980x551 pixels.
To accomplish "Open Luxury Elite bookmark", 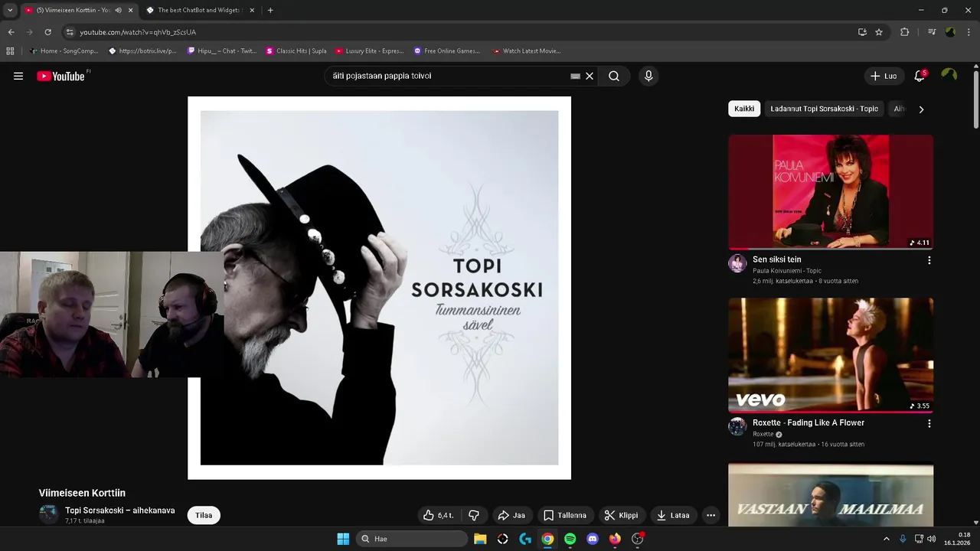I will 369,51.
